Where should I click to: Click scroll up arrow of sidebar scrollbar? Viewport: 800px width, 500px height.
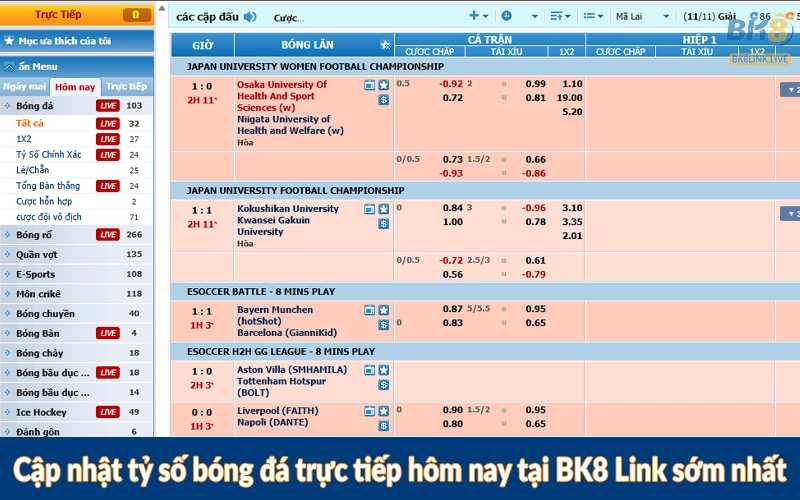click(x=162, y=8)
